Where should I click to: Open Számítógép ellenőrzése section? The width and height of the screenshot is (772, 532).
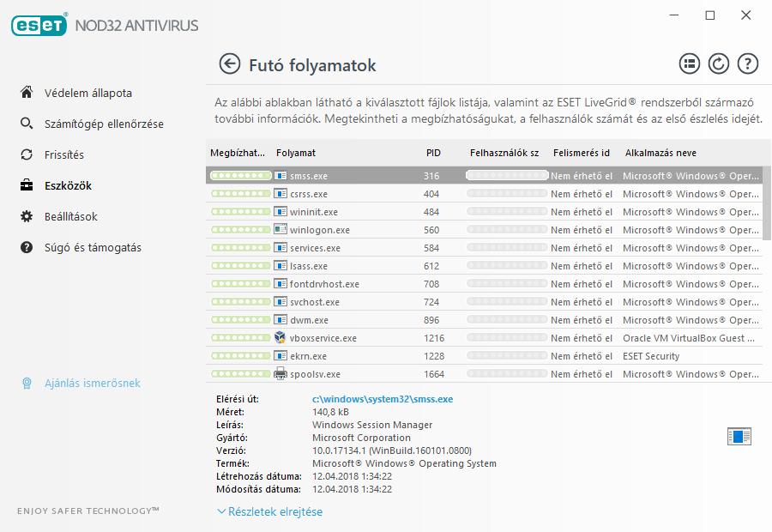[104, 124]
